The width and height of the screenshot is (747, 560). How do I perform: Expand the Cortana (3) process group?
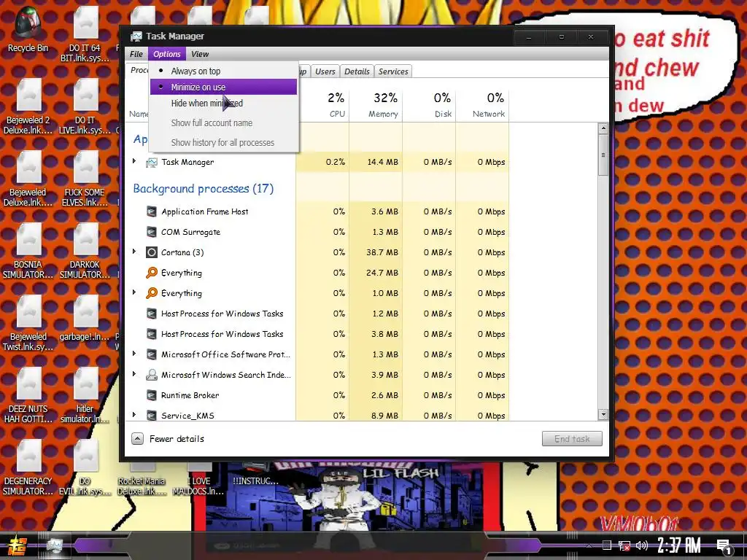tap(134, 252)
